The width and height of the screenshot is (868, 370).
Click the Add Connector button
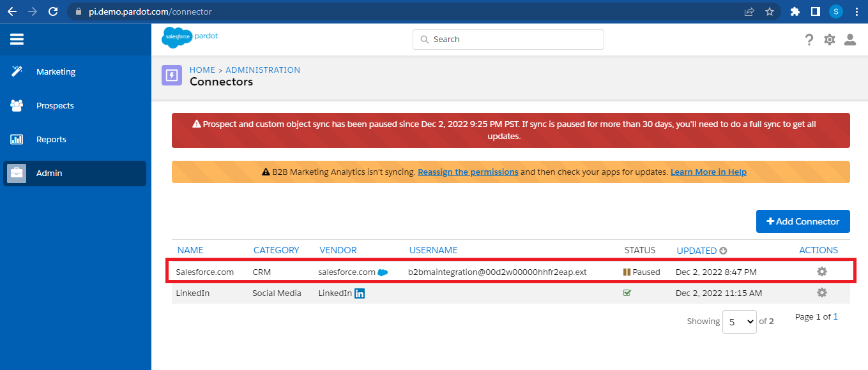coord(803,221)
